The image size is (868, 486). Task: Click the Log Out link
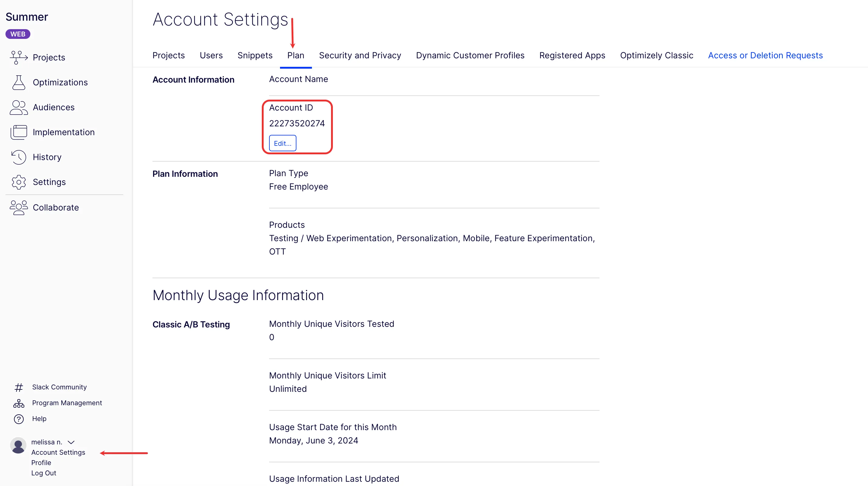(44, 473)
